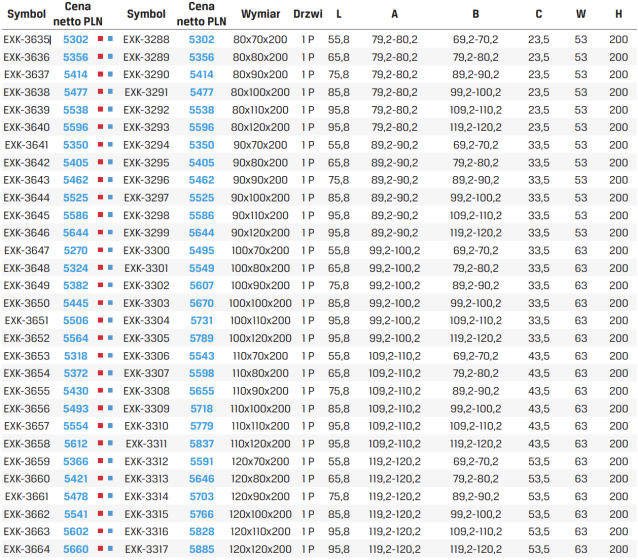Click dimension 110x70x200
Image resolution: width=638 pixels, height=560 pixels.
[x=260, y=356]
